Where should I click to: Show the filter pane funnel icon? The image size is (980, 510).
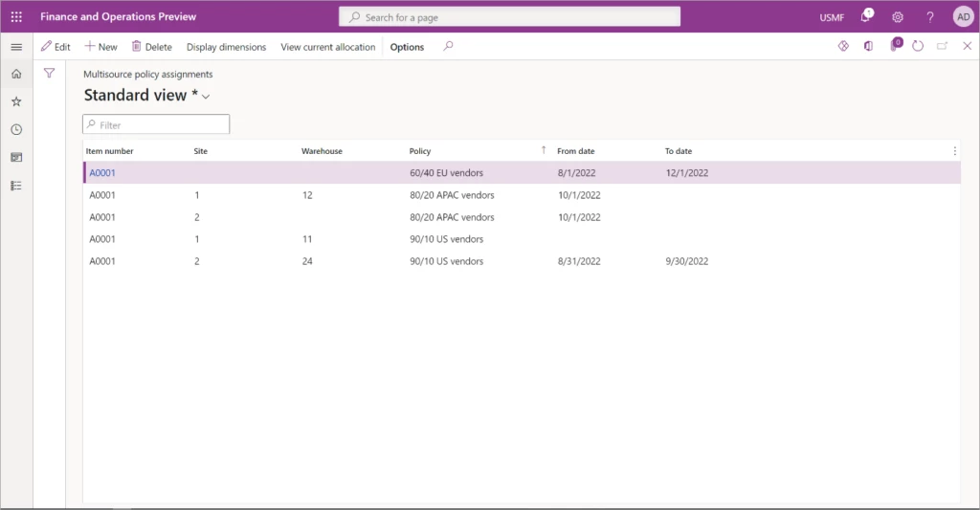50,73
